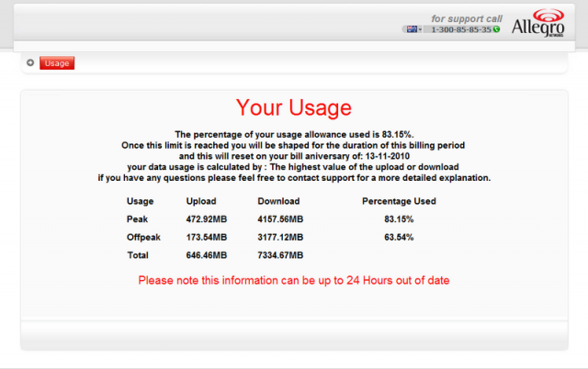This screenshot has width=588, height=369.
Task: Click the green phone call icon
Action: 496,29
